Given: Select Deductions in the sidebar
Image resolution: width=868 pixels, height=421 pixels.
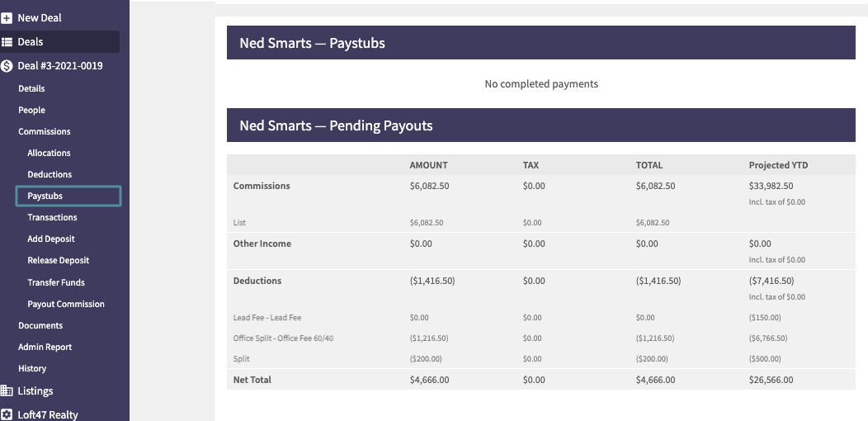Looking at the screenshot, I should point(50,174).
